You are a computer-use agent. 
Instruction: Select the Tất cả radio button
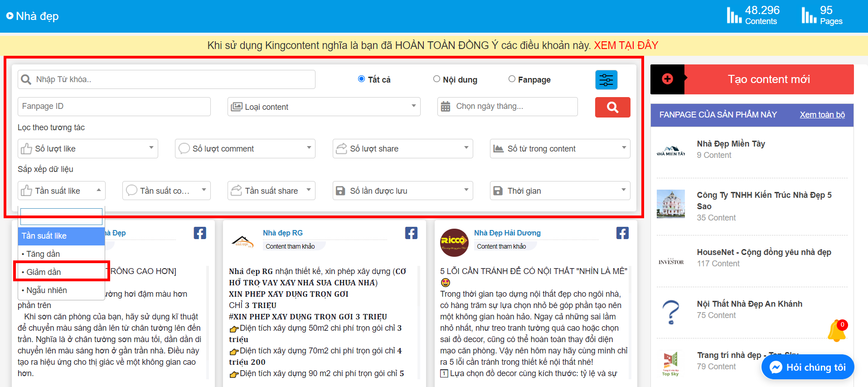[x=361, y=79]
